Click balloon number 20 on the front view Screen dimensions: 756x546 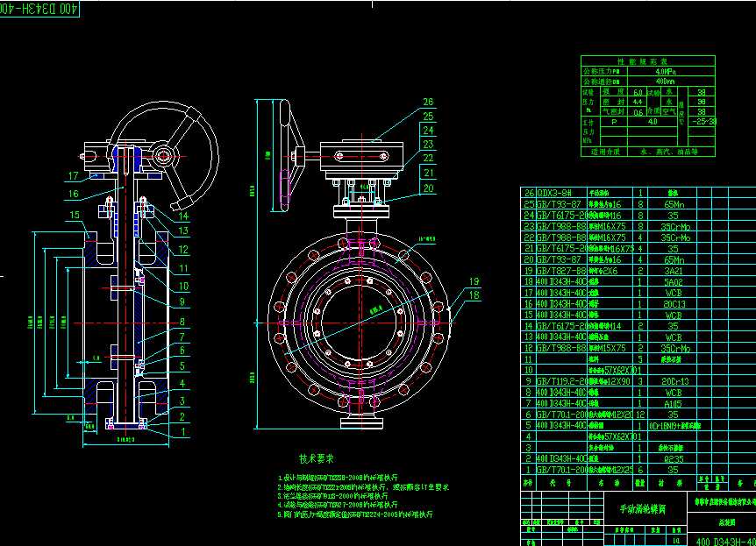coord(428,188)
